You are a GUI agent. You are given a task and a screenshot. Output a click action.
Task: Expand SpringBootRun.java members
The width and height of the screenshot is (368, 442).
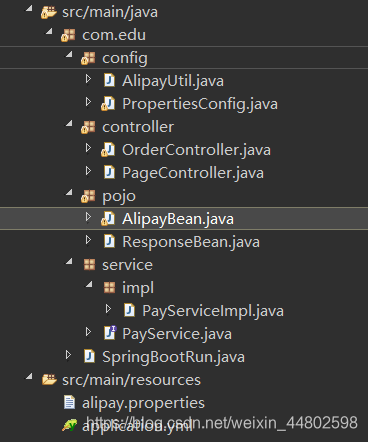click(x=68, y=355)
